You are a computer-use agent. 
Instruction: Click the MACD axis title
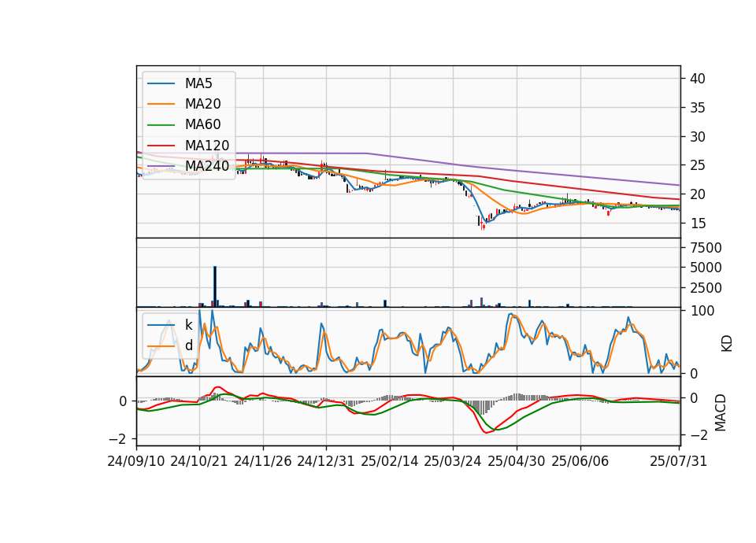(x=721, y=412)
